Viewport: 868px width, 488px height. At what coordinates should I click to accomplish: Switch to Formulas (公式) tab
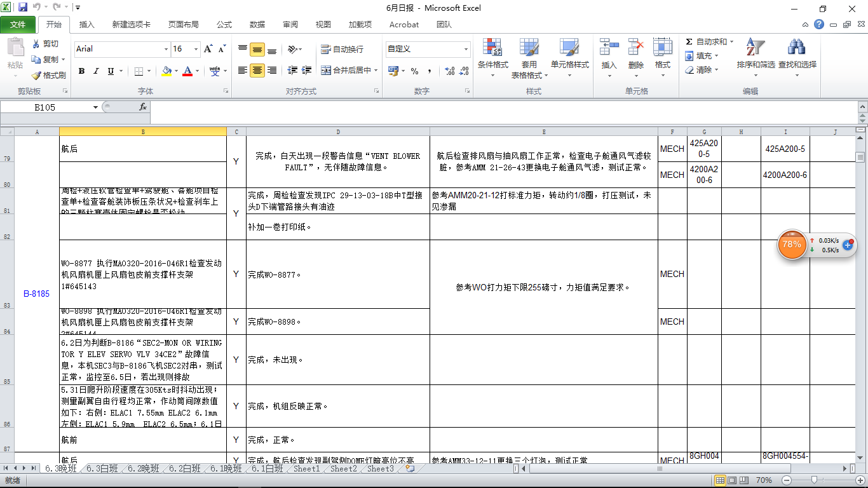[x=224, y=25]
